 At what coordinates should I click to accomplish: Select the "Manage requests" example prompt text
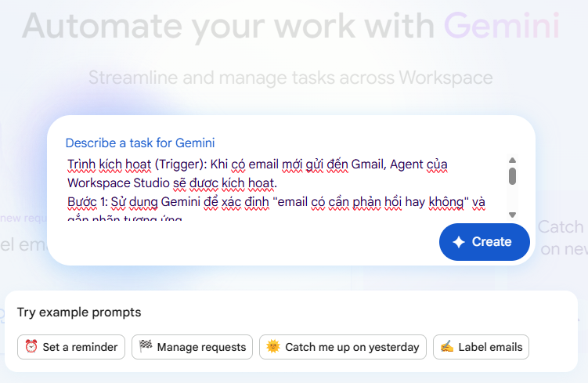click(x=202, y=347)
